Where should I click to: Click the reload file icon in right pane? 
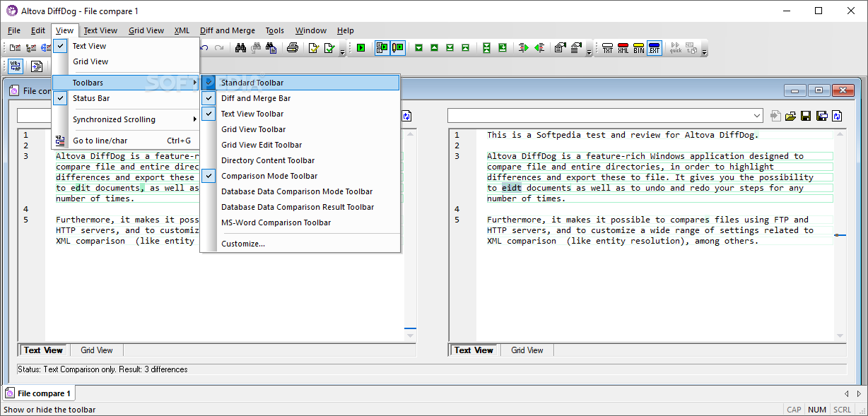pyautogui.click(x=838, y=115)
